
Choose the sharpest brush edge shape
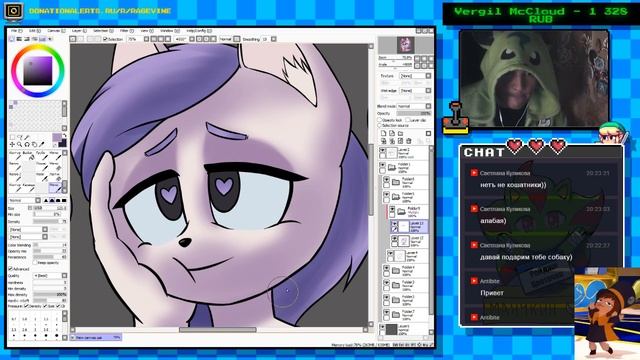tap(46, 200)
